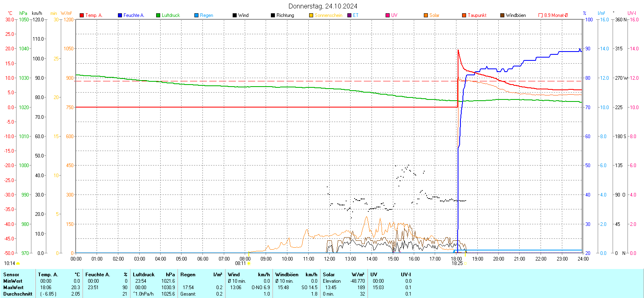644x298 pixels.
Task: Click the chart title Donnerstag, 24.10.2024
Action: coord(322,6)
